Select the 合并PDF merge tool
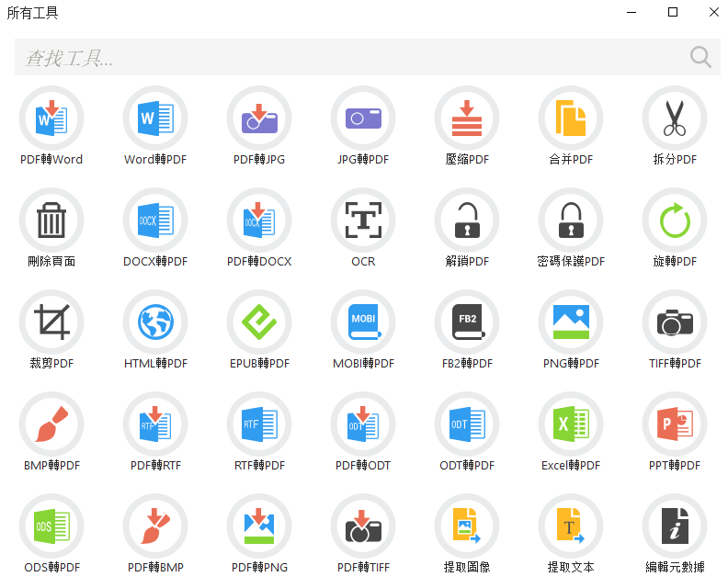728x588 pixels. [x=571, y=119]
